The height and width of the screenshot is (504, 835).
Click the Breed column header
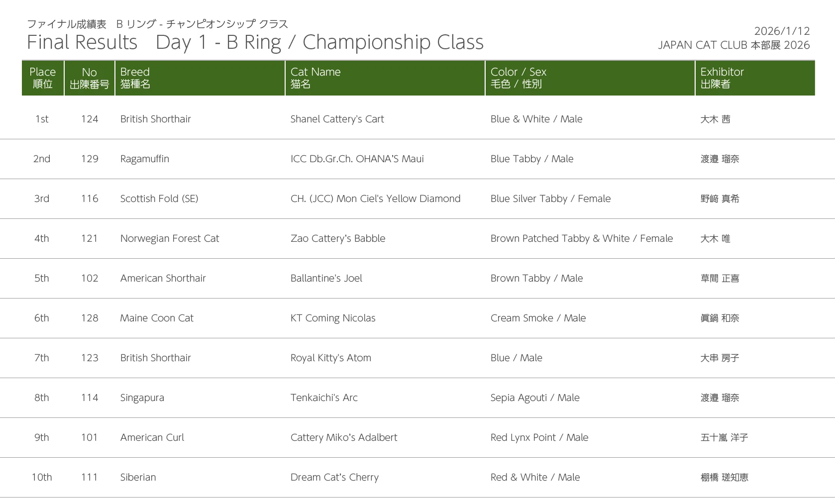pyautogui.click(x=135, y=78)
